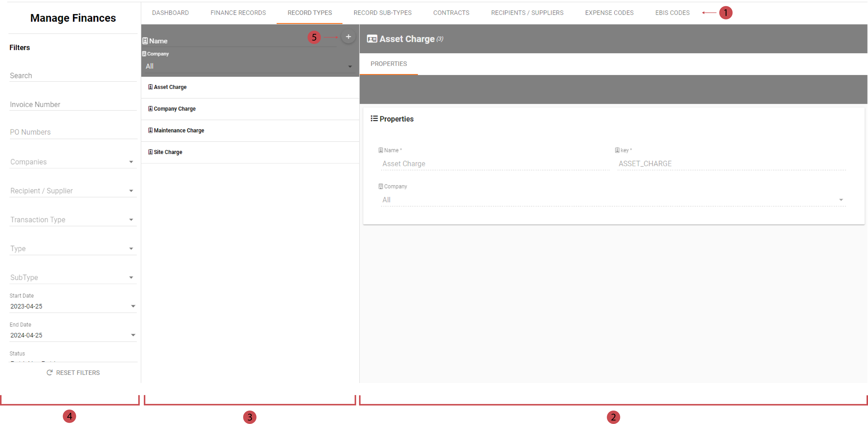The width and height of the screenshot is (868, 424).
Task: Click the Name column header icon
Action: click(x=145, y=41)
